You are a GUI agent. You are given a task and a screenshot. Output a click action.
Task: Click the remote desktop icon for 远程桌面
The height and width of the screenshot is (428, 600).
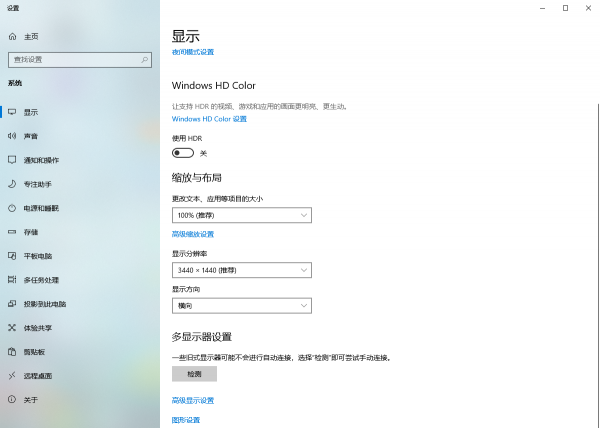tap(12, 376)
